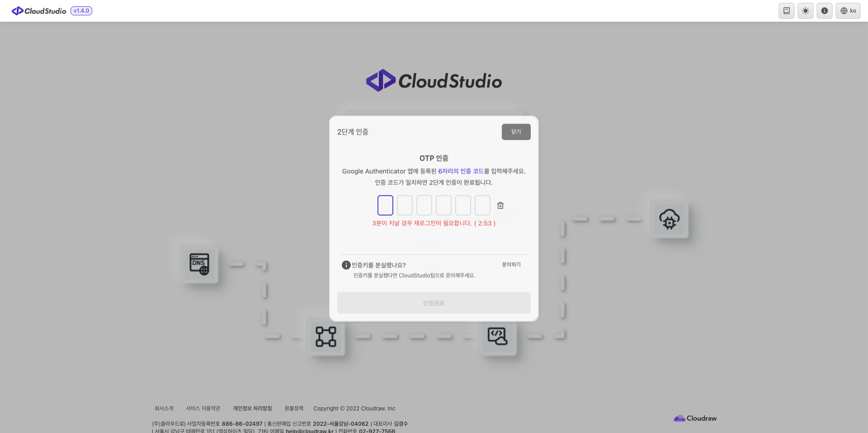Click the 문의하기 inquiry link

pos(511,265)
